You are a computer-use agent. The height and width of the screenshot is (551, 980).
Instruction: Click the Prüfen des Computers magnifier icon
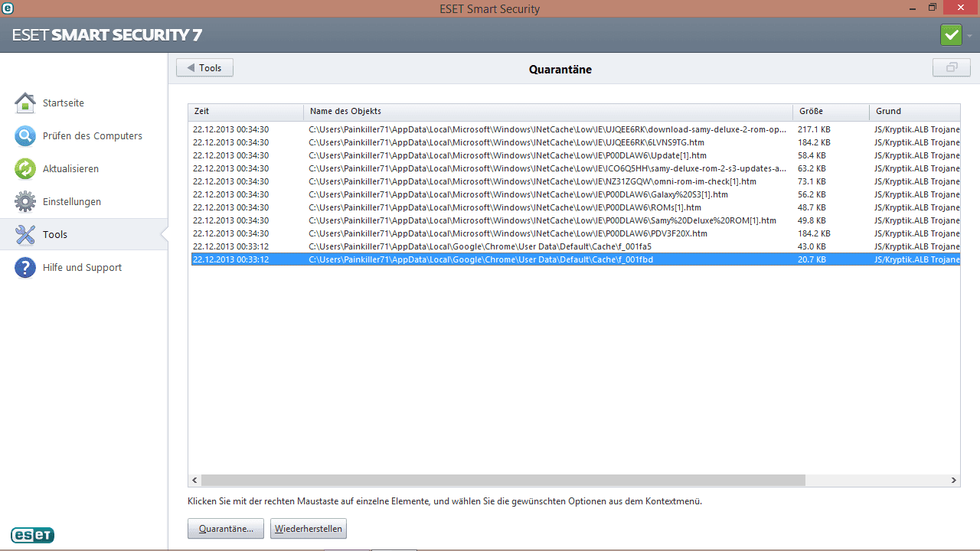25,135
